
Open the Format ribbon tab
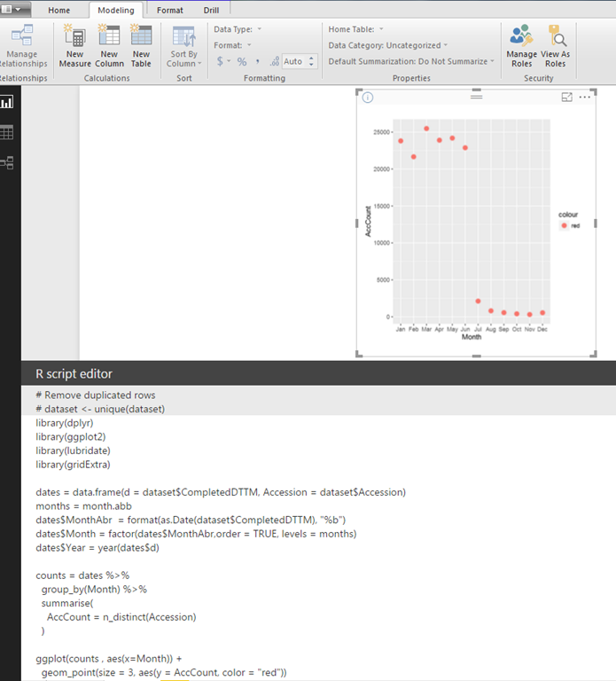[170, 10]
